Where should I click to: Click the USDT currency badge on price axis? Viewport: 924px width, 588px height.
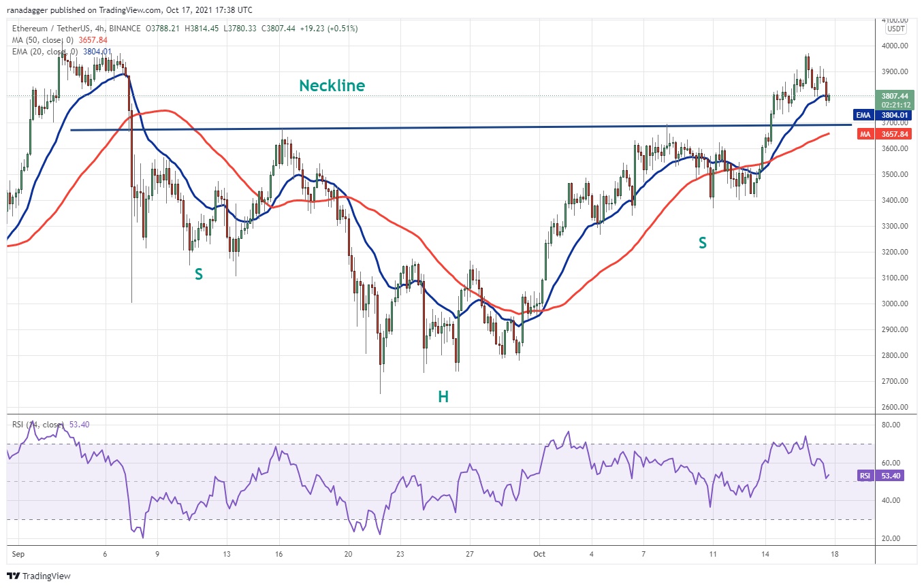pos(896,29)
